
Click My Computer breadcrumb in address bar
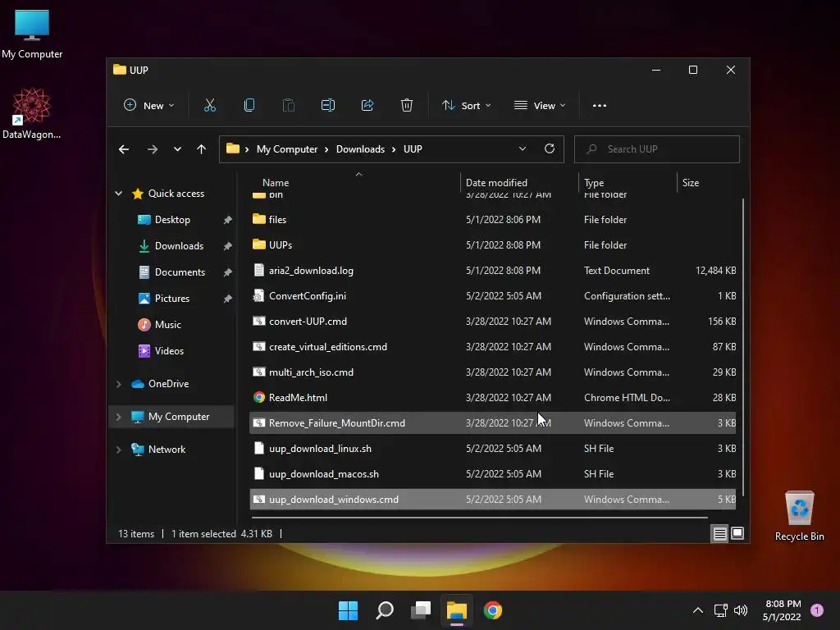pyautogui.click(x=287, y=149)
